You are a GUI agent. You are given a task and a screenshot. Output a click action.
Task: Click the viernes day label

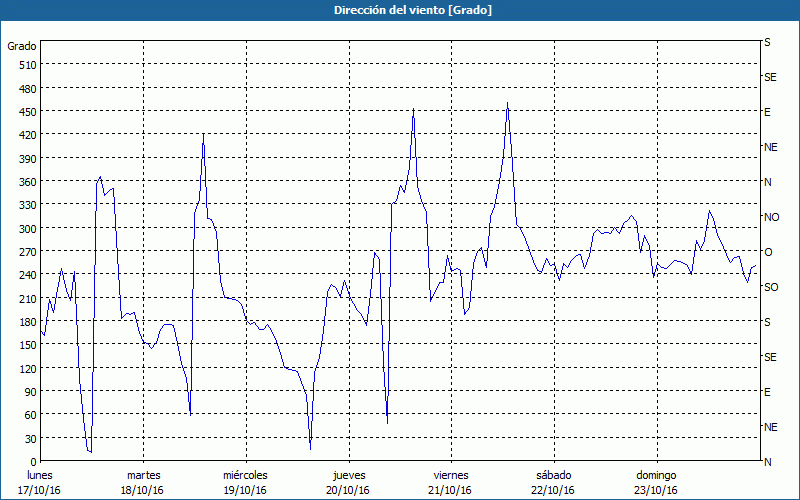point(450,475)
